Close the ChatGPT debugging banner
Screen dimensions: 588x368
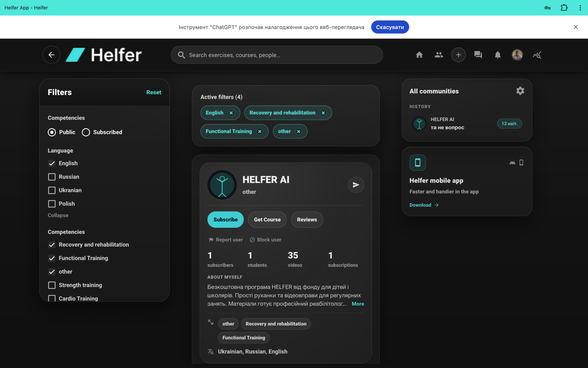(576, 27)
